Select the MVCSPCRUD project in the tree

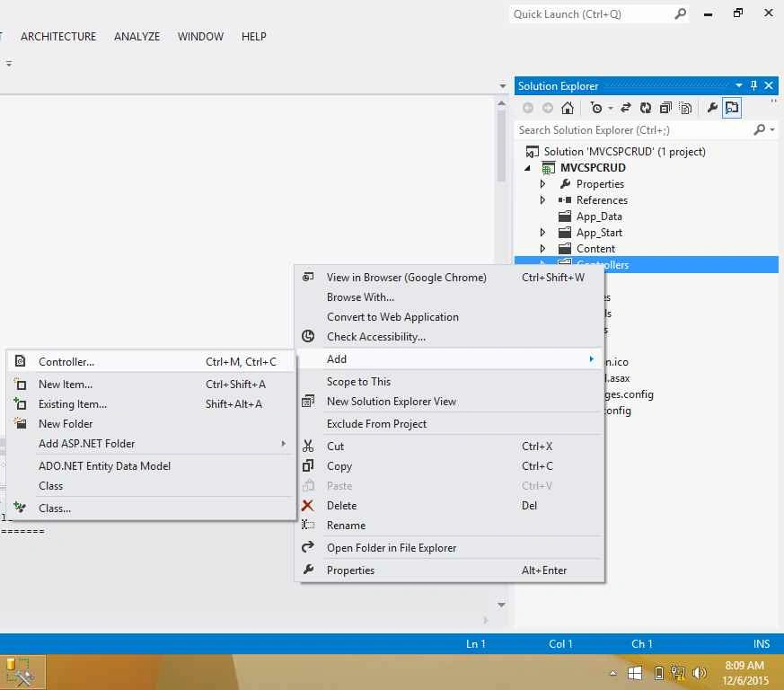pyautogui.click(x=593, y=168)
